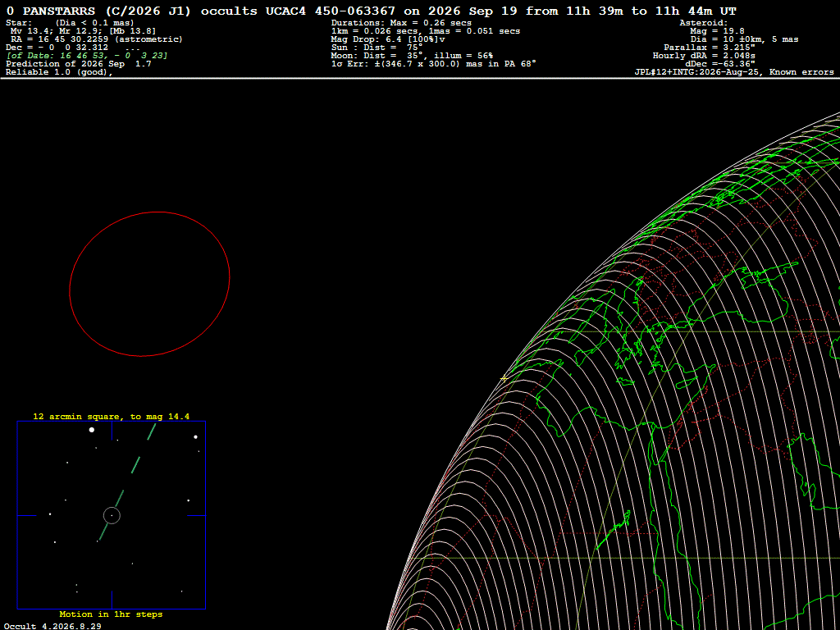This screenshot has height=630, width=840.
Task: Click the 'Hourly dRA = 2.048s' value
Action: click(704, 56)
